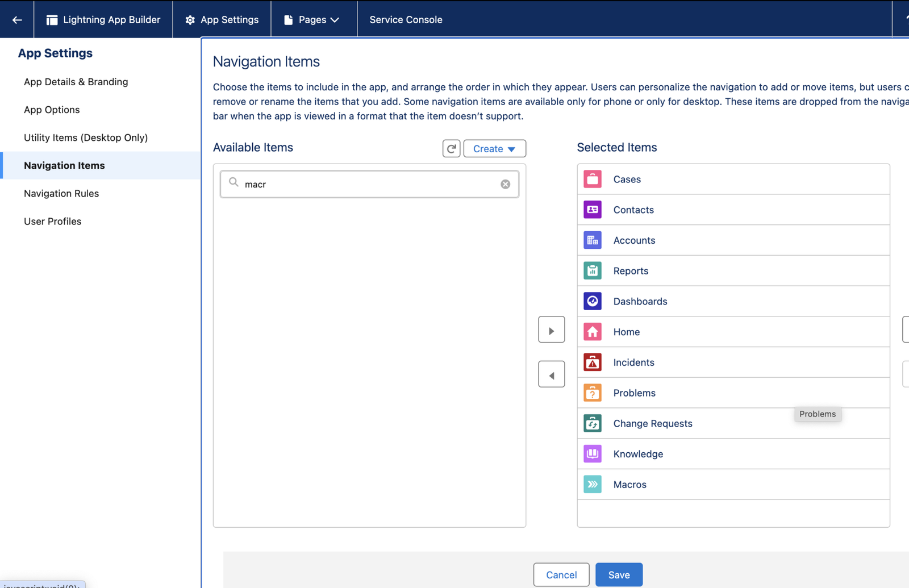Screen dimensions: 909x588
Task: Click the Cases navigation item icon
Action: [592, 179]
